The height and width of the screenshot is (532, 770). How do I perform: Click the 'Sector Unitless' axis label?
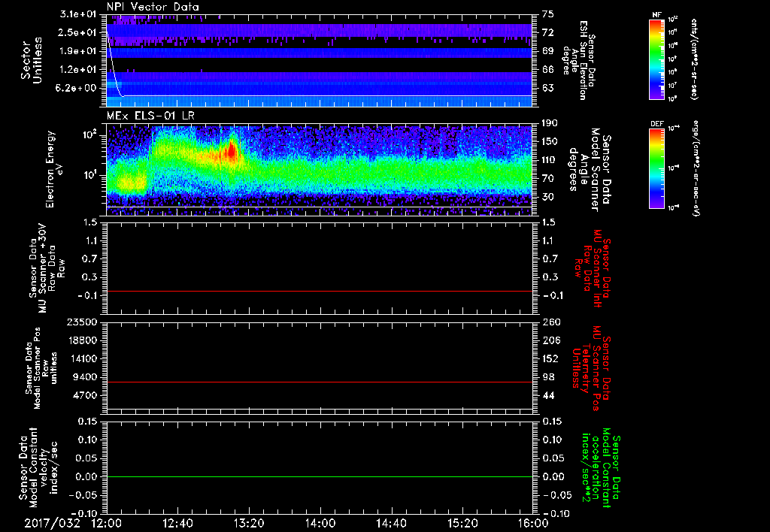tap(32, 60)
